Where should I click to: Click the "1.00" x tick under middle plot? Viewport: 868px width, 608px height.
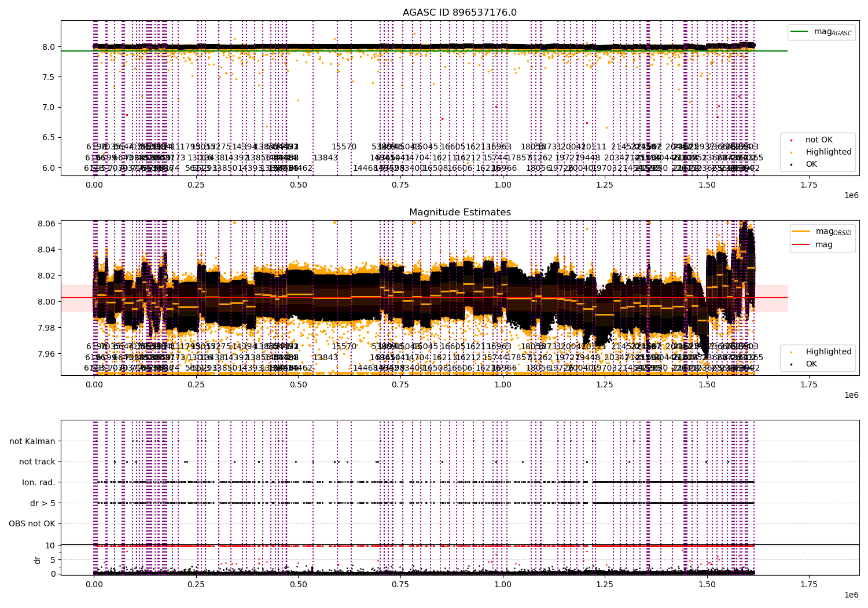point(503,384)
